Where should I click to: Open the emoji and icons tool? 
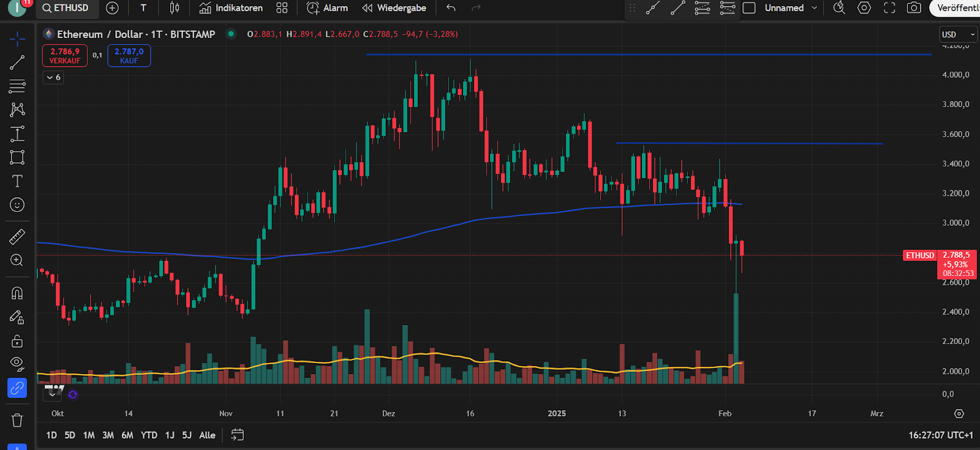coord(17,205)
